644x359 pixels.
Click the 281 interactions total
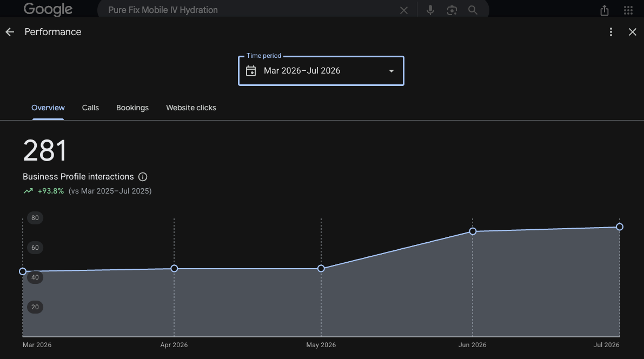click(x=45, y=151)
